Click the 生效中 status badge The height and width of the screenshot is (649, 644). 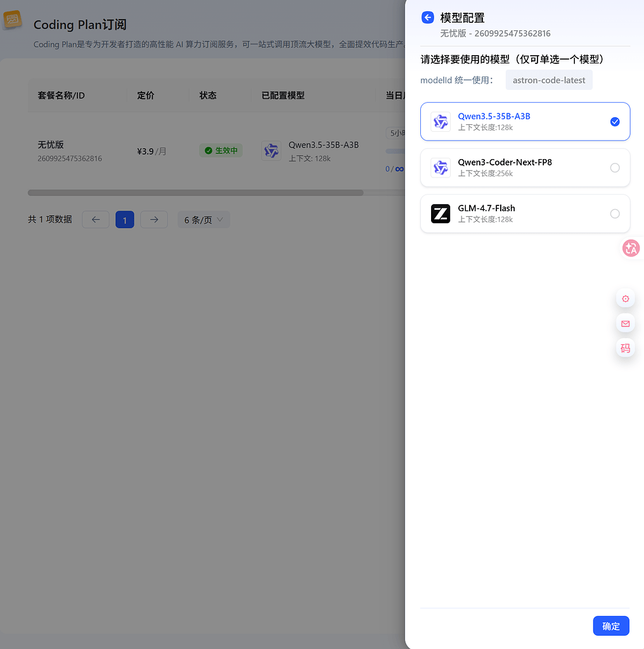[x=221, y=150]
